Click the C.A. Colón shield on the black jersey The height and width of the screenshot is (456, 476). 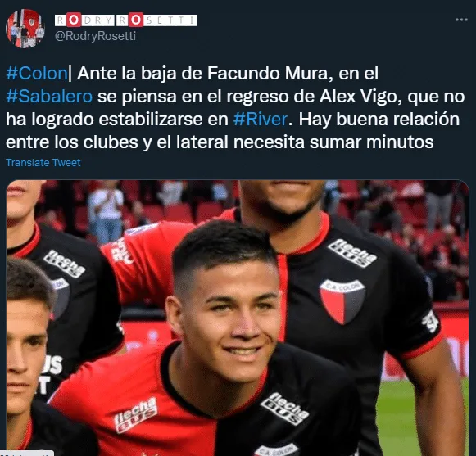[342, 301]
